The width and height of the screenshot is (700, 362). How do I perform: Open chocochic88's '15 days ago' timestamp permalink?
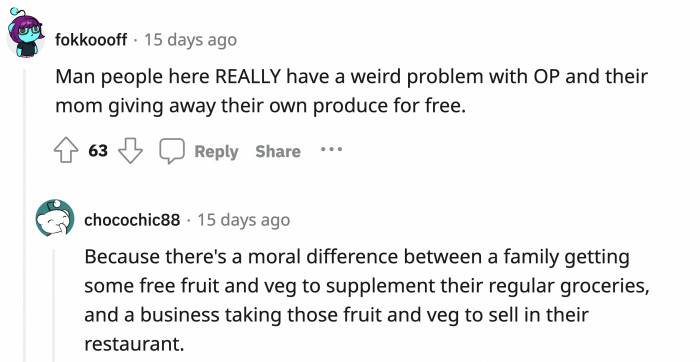point(244,220)
